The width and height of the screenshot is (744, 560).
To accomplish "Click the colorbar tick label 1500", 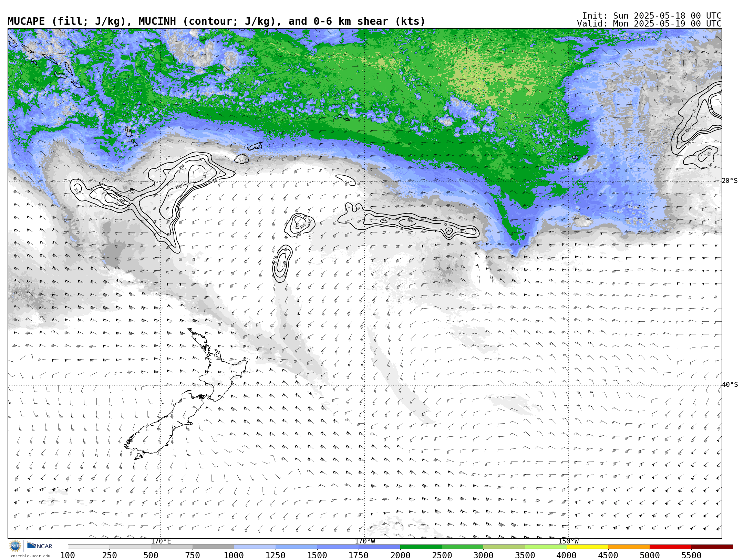I will pos(317,556).
